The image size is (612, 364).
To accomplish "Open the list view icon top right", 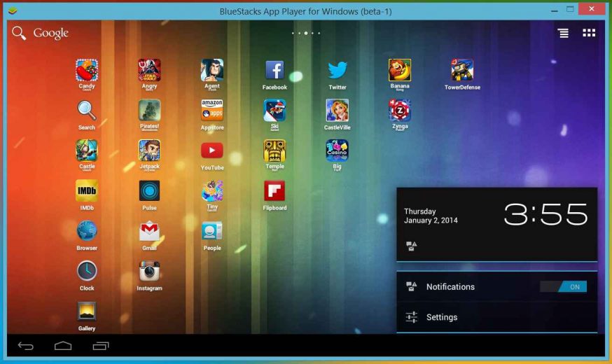I will coord(563,33).
